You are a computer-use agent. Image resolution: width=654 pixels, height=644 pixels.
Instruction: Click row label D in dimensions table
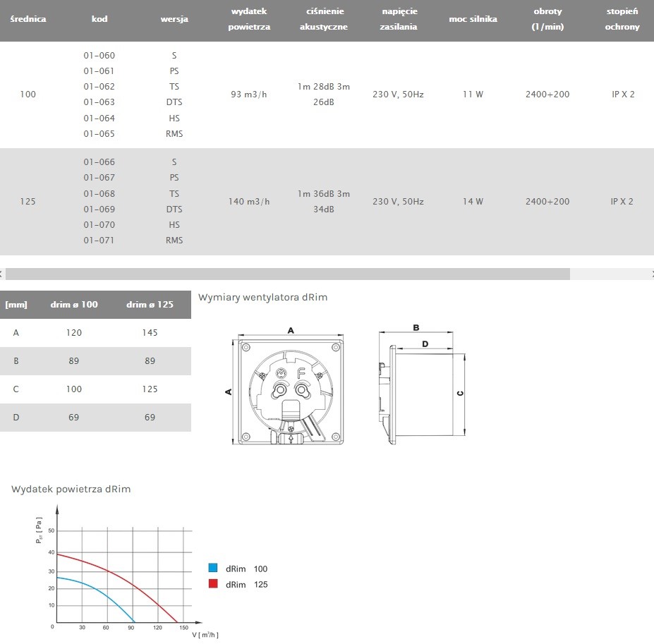16,417
